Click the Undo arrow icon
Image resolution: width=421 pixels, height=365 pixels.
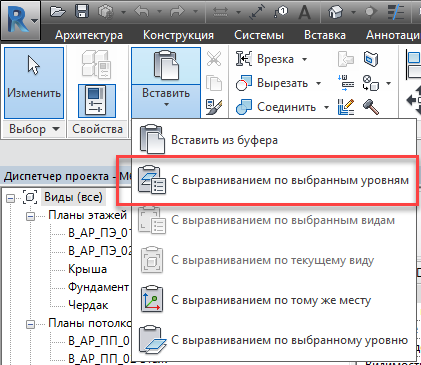142,12
